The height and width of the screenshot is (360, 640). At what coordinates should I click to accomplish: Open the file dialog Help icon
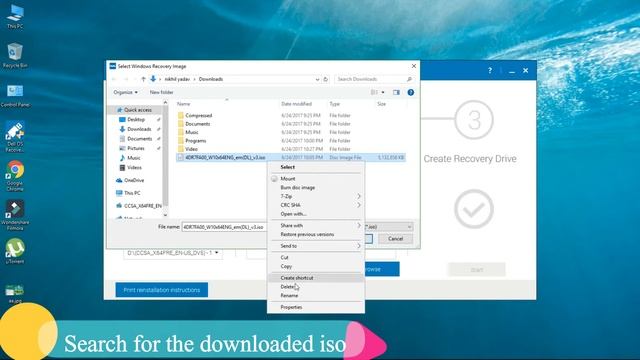411,93
